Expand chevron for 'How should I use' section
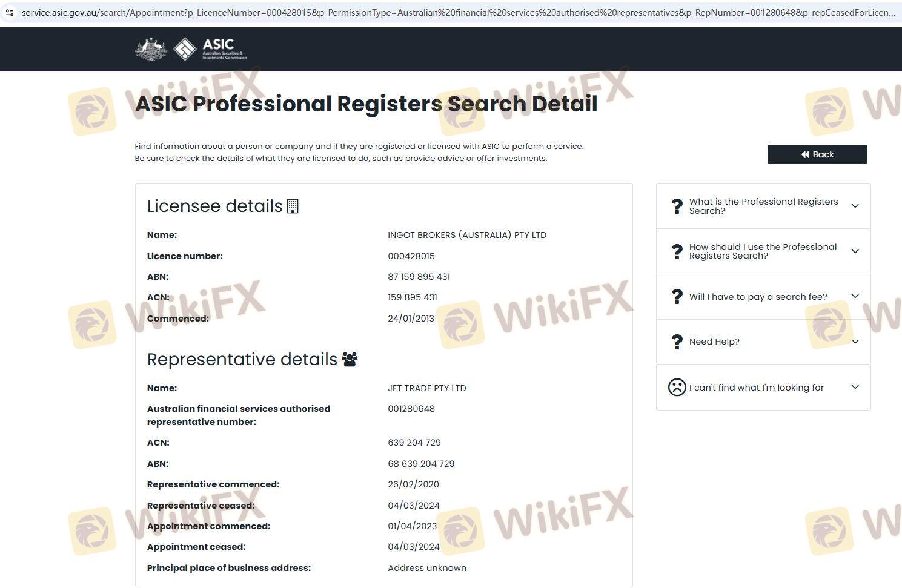This screenshot has height=588, width=902. pyautogui.click(x=855, y=251)
